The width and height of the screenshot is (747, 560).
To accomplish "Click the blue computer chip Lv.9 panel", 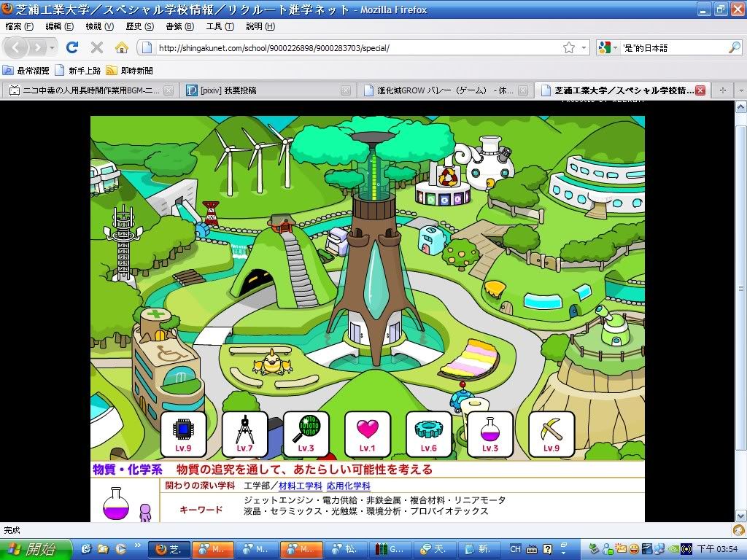I will (x=183, y=435).
